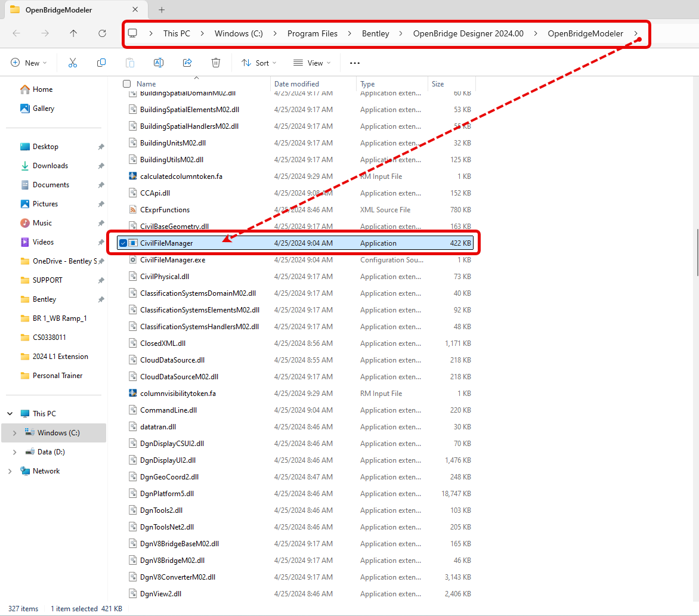Go up one folder level
699x616 pixels.
(73, 33)
